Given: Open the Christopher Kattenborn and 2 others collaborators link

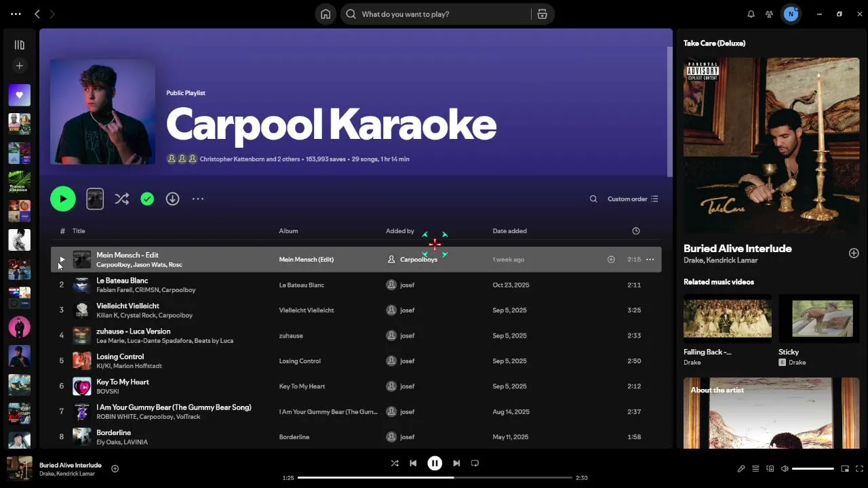Looking at the screenshot, I should (x=250, y=159).
